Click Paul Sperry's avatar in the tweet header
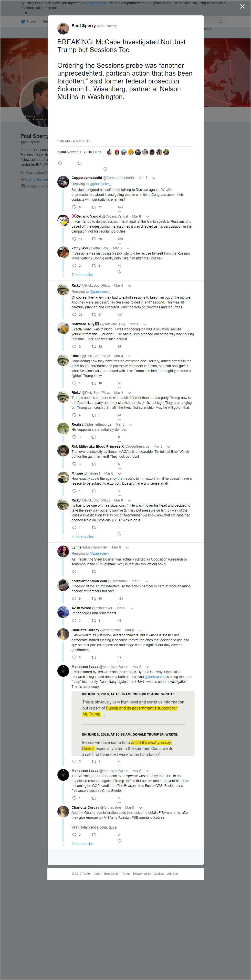This screenshot has width=251, height=980. [x=63, y=29]
